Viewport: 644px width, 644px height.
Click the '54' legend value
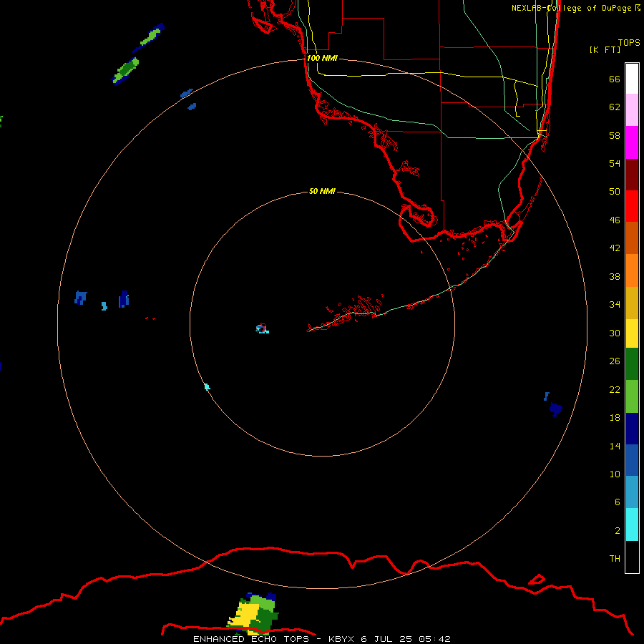pos(615,163)
